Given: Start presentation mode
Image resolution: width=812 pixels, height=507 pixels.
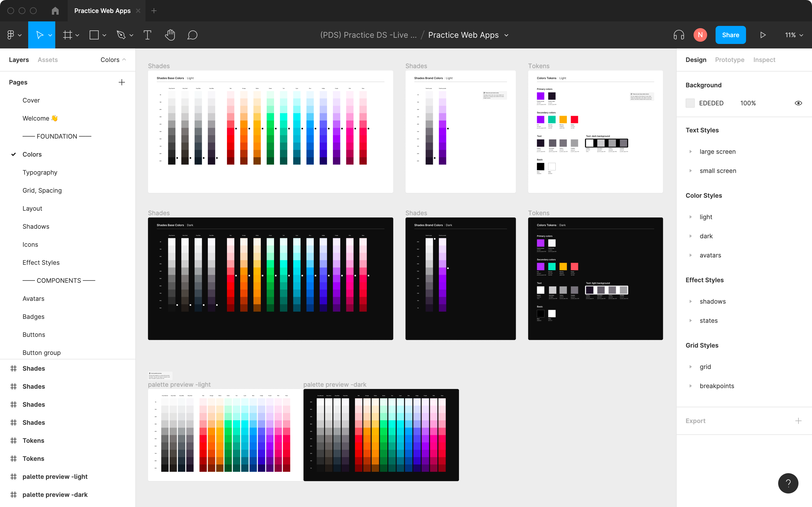Looking at the screenshot, I should pos(763,35).
